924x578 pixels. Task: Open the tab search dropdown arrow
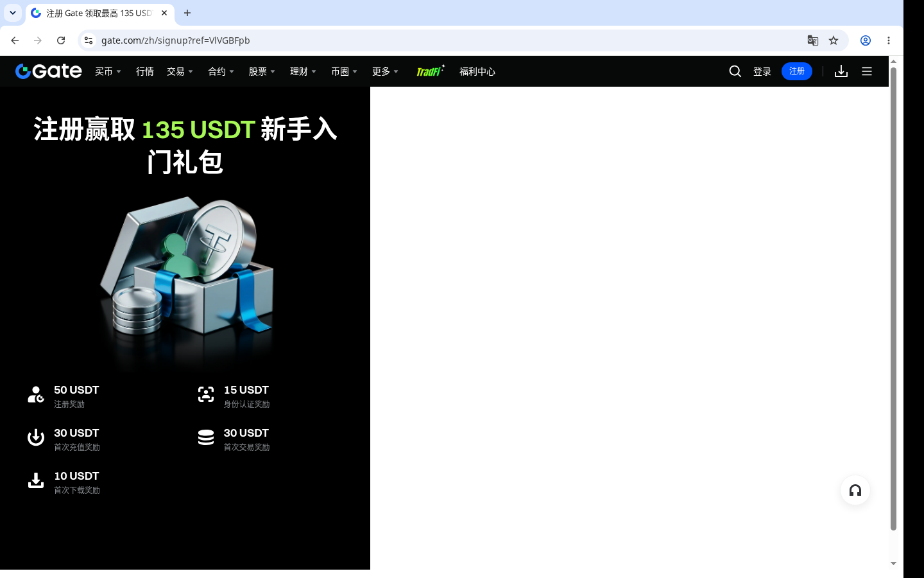click(x=13, y=13)
